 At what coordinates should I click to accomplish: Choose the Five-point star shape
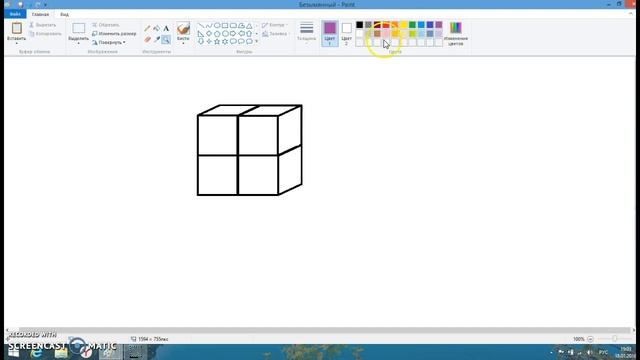coord(217,42)
